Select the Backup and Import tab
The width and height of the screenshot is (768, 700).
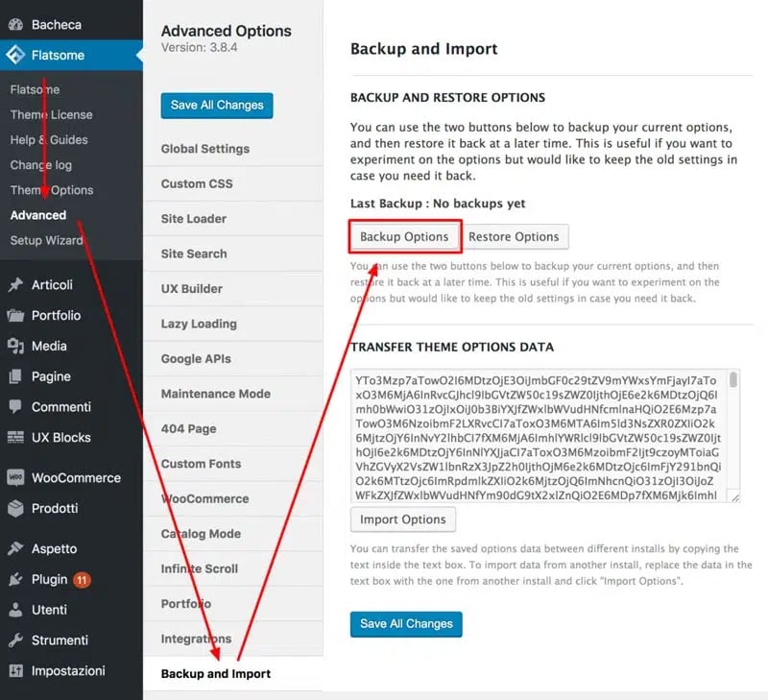(x=216, y=674)
